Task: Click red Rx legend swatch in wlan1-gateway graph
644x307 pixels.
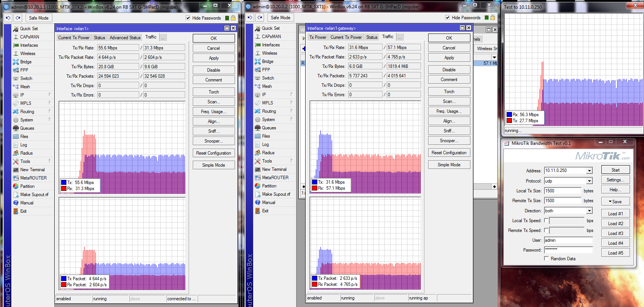Action: [x=315, y=188]
